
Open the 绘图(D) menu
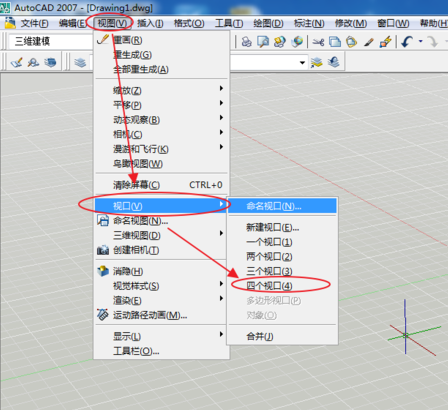click(x=268, y=23)
